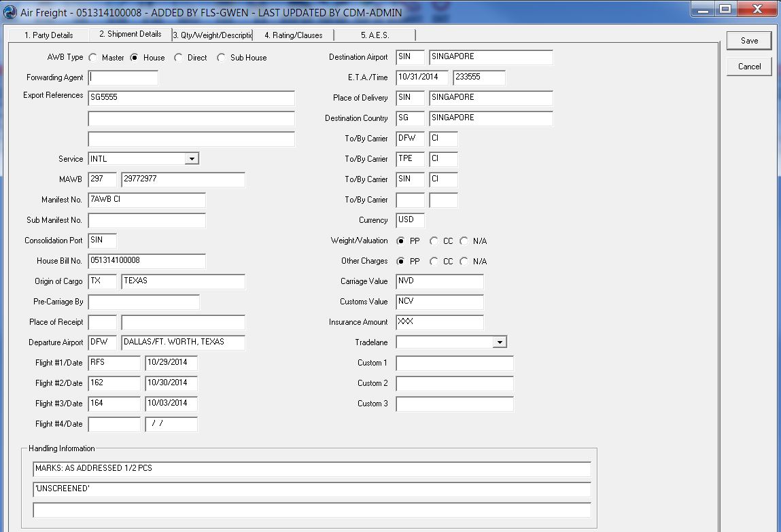Expand the Tradelane dropdown list
The height and width of the screenshot is (532, 781).
500,342
